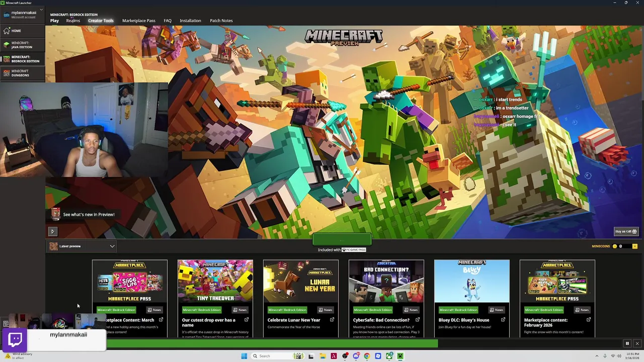Viewport: 644px width, 362px height.
Task: Open the Tiny Takeover news thumbnail
Action: [215, 281]
